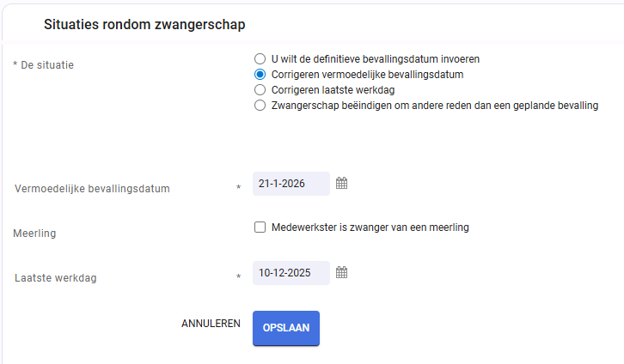The image size is (624, 364).
Task: Click the asterisk beside Laatste werkdag field
Action: (238, 276)
